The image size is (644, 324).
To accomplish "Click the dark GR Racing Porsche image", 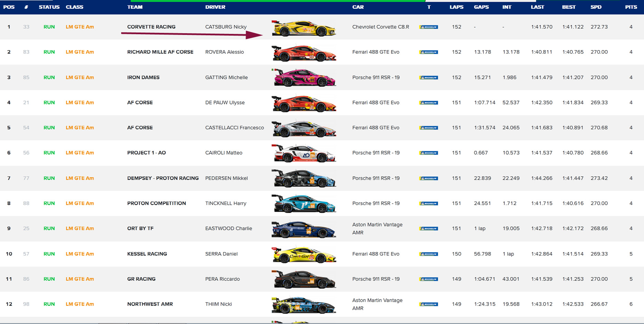I will tap(304, 280).
